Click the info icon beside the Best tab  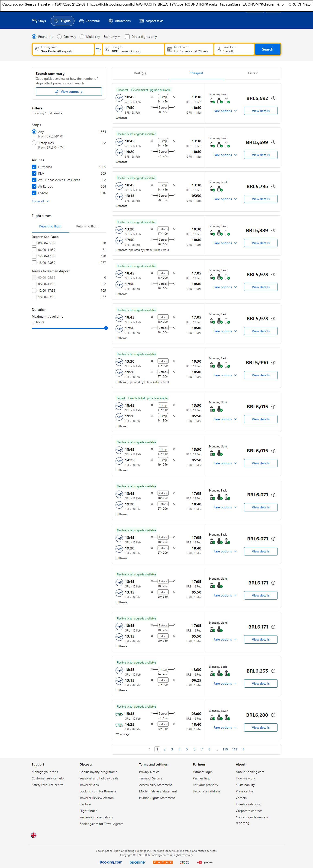[144, 73]
